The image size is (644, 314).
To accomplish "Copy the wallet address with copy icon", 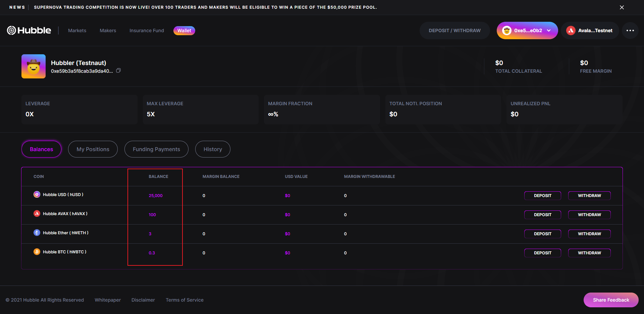I will [x=118, y=71].
